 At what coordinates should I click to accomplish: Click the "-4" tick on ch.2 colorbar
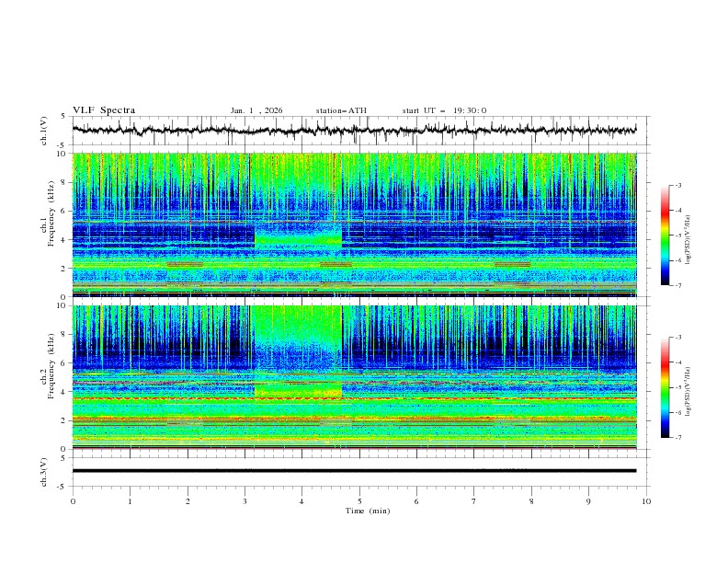click(x=677, y=362)
